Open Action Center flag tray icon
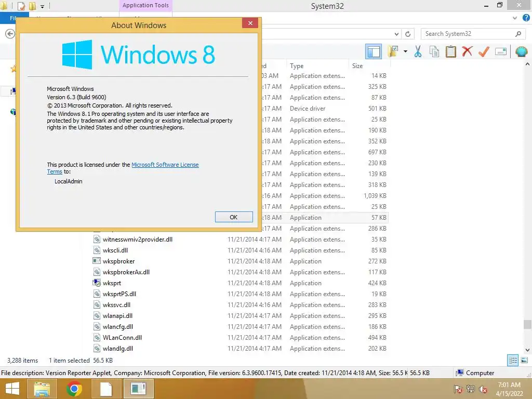Viewport: 532px width, 399px height. (x=458, y=389)
